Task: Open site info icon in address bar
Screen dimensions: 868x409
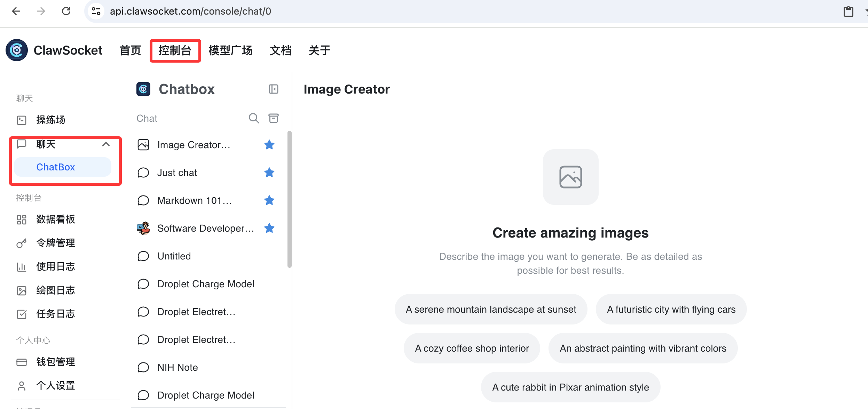Action: [x=96, y=11]
